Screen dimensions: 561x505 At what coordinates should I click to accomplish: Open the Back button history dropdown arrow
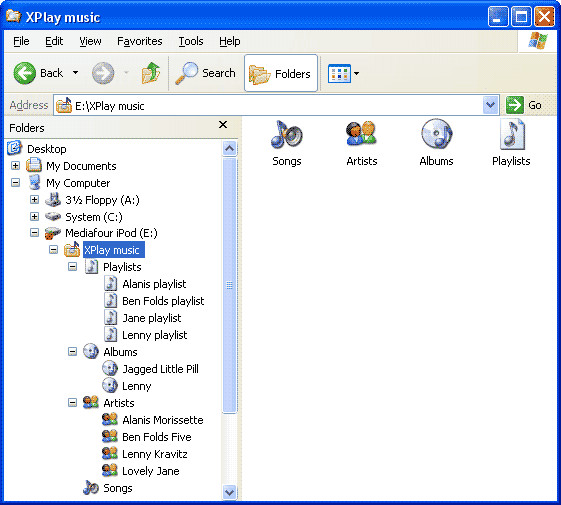pyautogui.click(x=75, y=73)
